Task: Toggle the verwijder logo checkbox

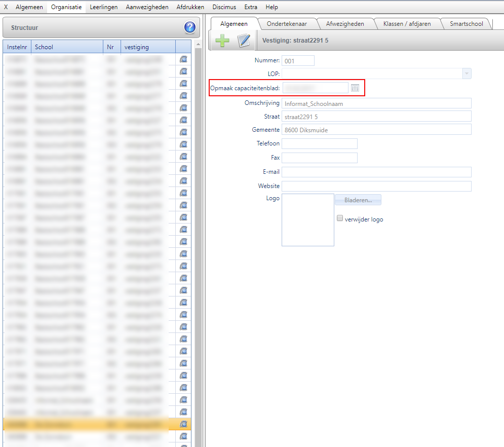Action: point(340,218)
